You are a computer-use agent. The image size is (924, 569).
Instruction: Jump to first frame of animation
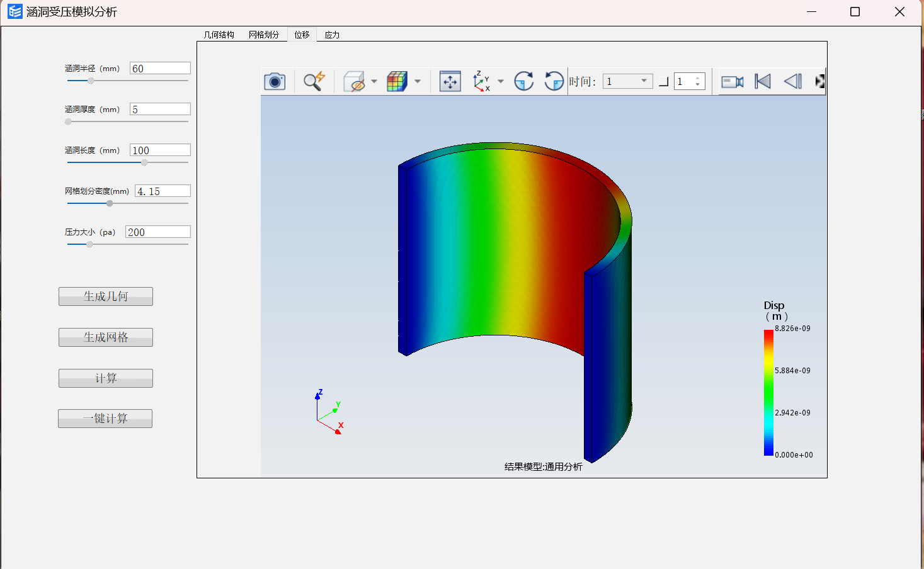tap(763, 81)
